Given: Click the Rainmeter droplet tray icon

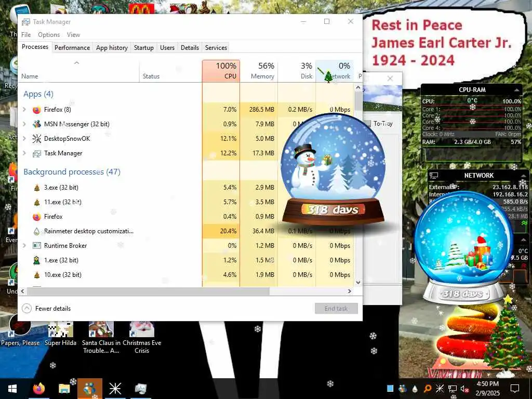Looking at the screenshot, I should (415, 389).
